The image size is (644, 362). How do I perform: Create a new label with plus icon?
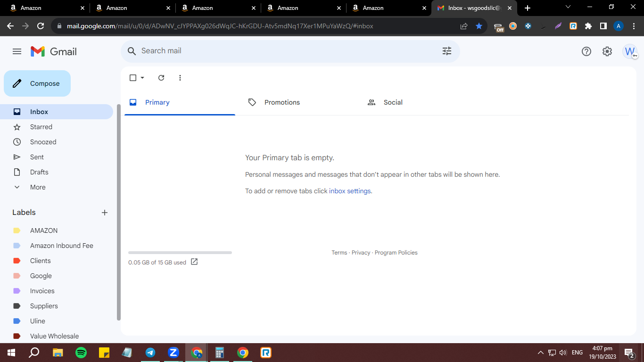click(x=105, y=213)
